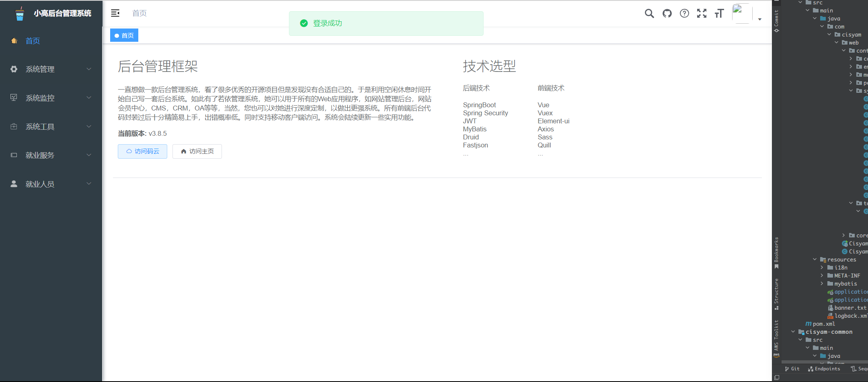
Task: Open the Bookmarks tool window in IDE
Action: [776, 253]
